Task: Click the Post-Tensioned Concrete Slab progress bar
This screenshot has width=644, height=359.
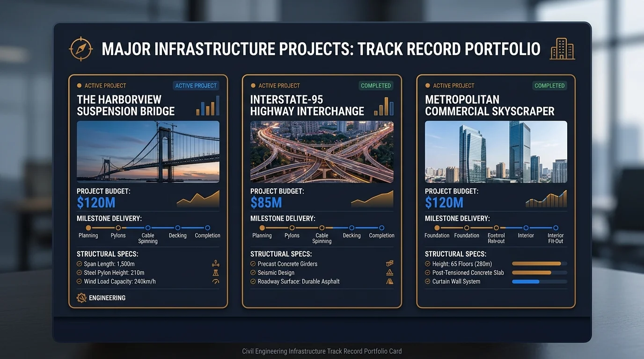Action: click(540, 273)
